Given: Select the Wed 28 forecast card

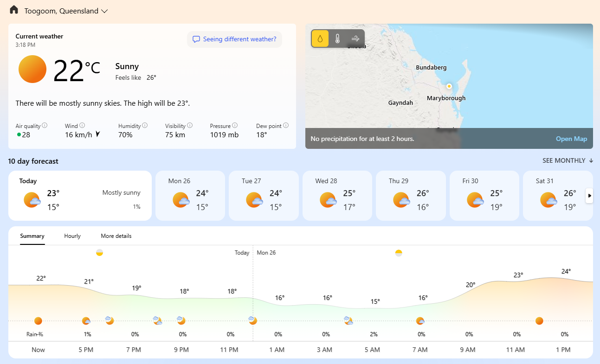Looking at the screenshot, I should coord(337,196).
